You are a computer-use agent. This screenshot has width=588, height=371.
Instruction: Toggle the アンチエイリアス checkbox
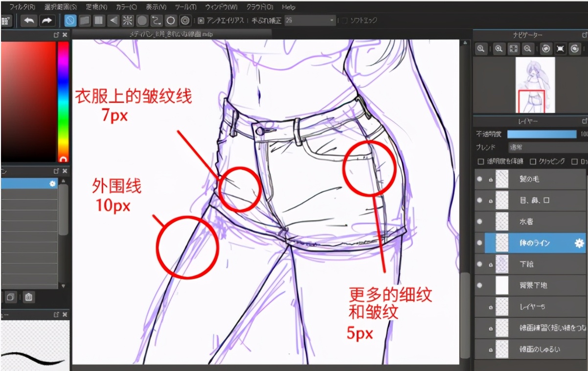(201, 21)
